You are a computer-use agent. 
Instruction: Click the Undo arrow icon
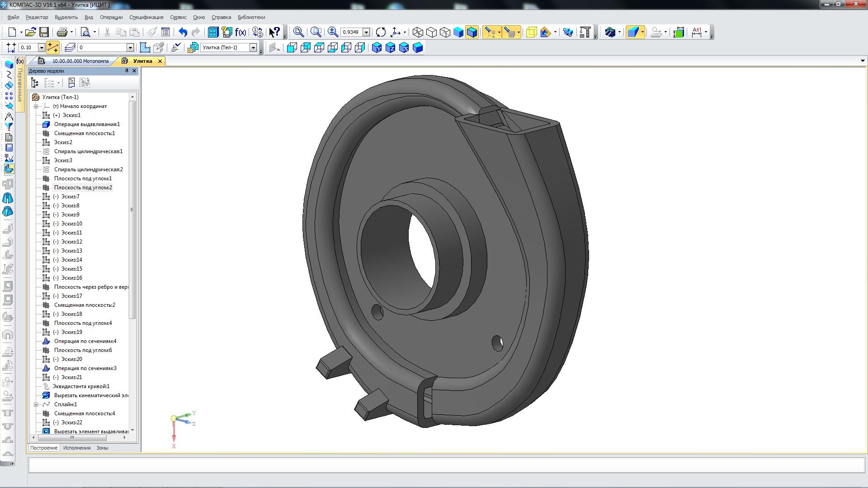click(x=183, y=32)
